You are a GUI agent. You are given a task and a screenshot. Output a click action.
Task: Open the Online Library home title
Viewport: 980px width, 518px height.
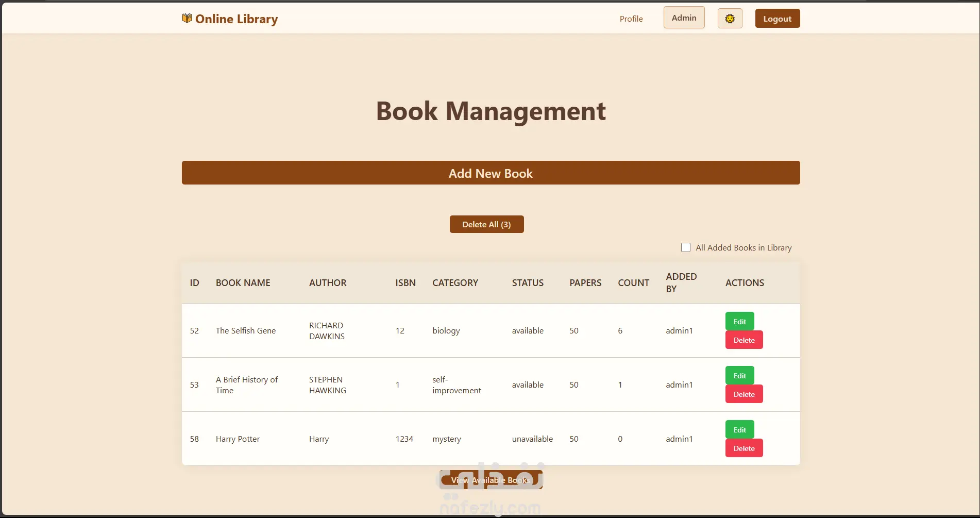pyautogui.click(x=236, y=19)
